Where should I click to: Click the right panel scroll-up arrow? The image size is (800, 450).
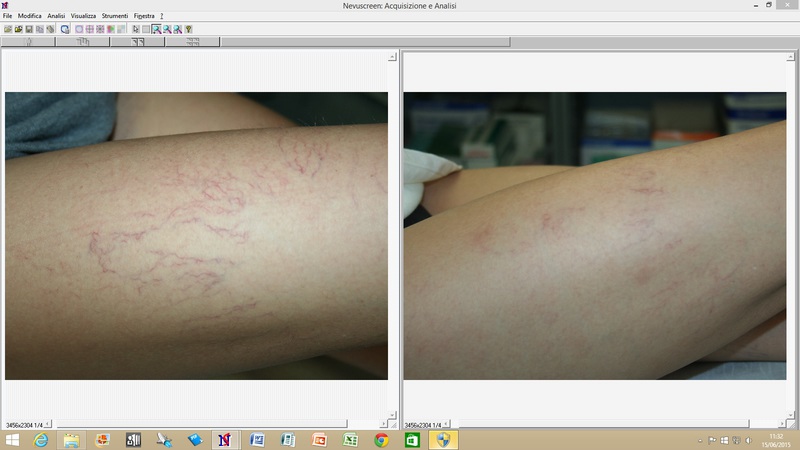[x=791, y=57]
